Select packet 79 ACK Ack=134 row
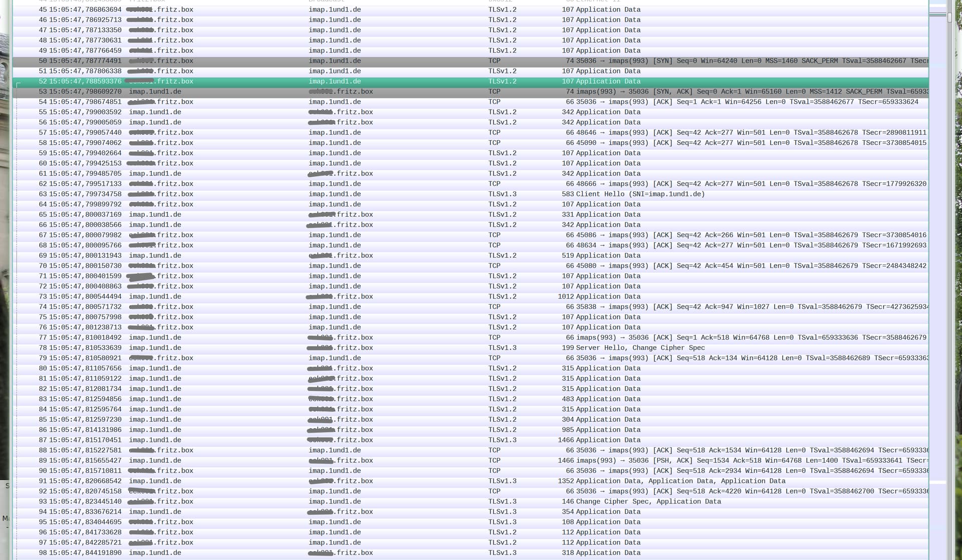 [470, 358]
